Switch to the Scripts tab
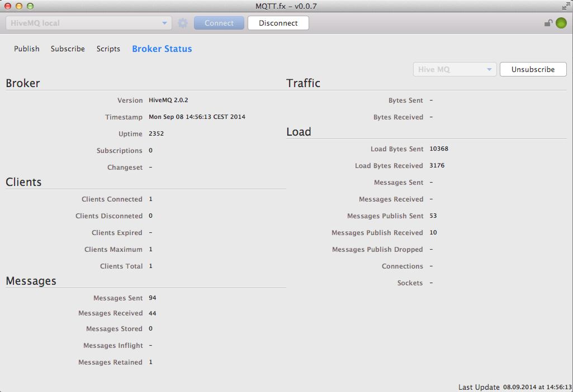This screenshot has height=392, width=573. tap(108, 49)
